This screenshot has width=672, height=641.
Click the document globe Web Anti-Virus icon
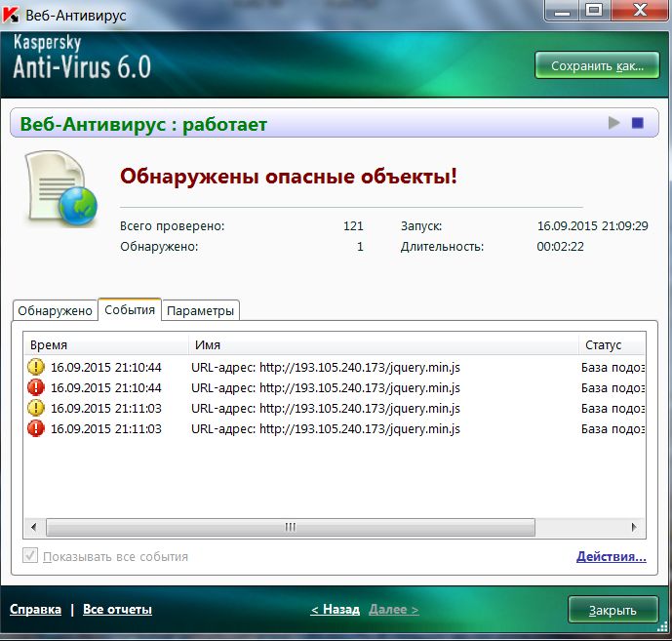coord(61,191)
